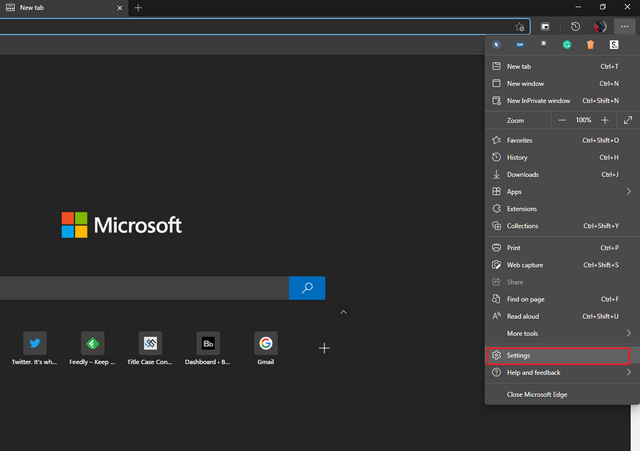This screenshot has width=640, height=451.
Task: Open the orange trash extension icon
Action: (x=590, y=45)
